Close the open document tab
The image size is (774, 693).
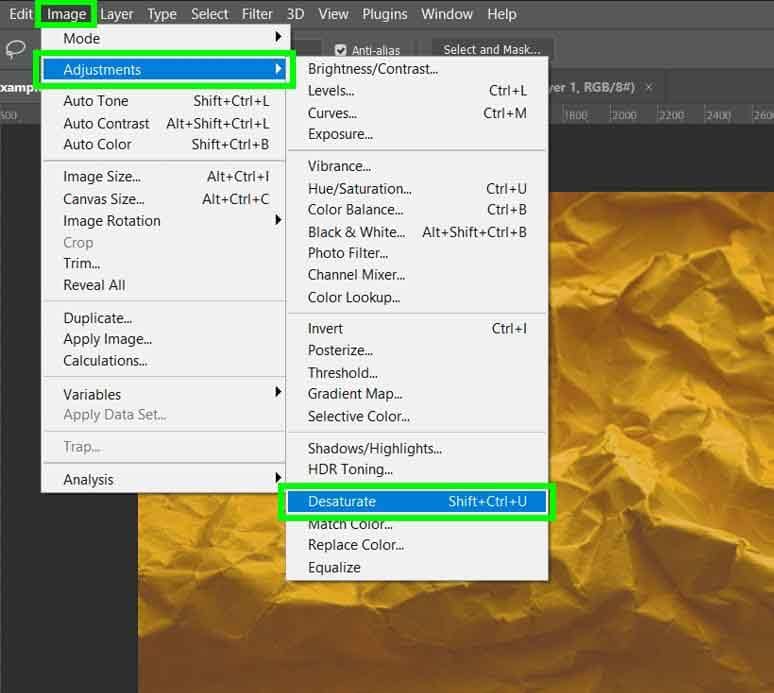[x=649, y=87]
